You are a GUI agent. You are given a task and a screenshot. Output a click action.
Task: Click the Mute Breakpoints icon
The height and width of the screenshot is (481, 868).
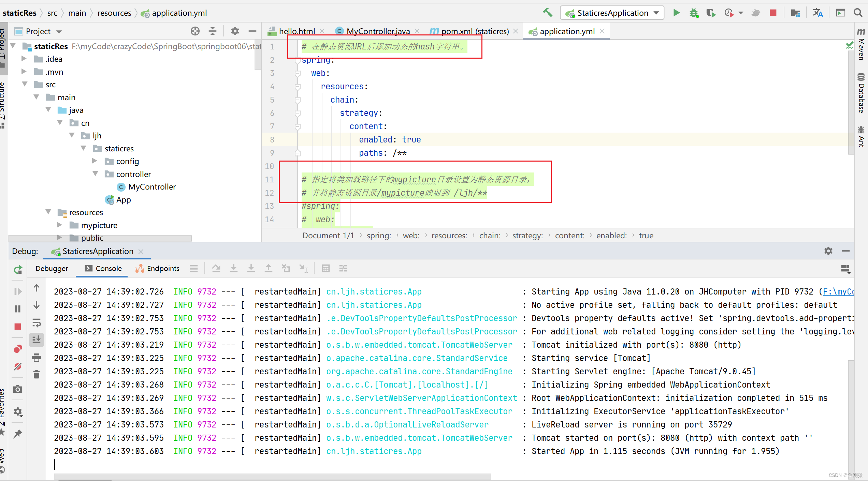point(18,366)
